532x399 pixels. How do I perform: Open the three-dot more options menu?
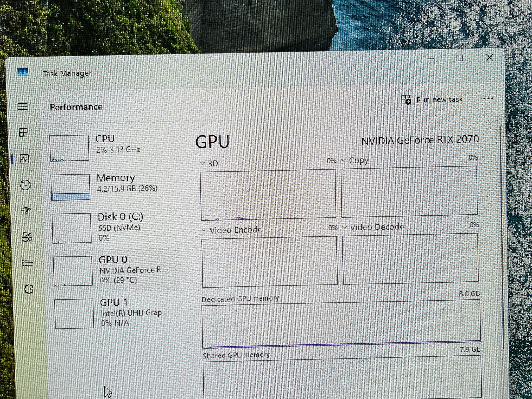tap(488, 98)
